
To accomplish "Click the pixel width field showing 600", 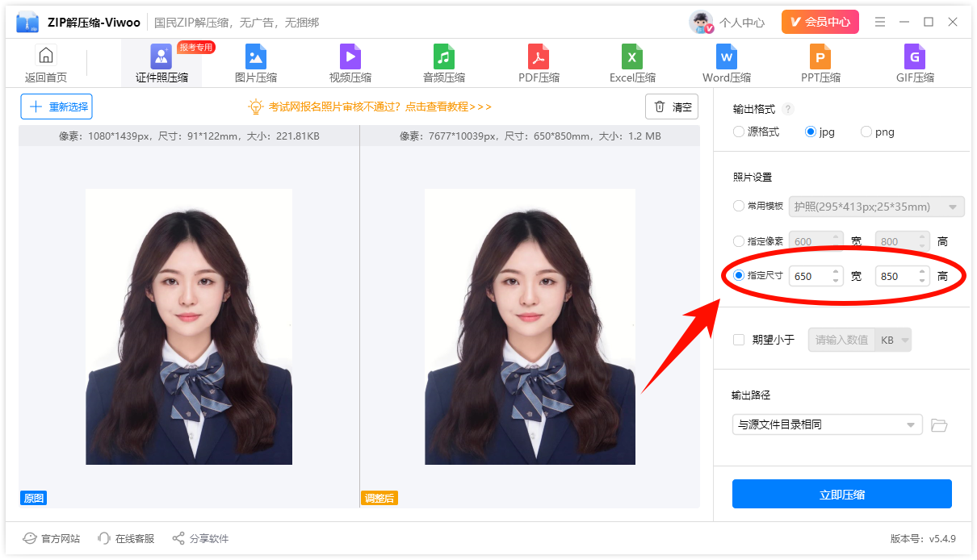I will pyautogui.click(x=816, y=241).
